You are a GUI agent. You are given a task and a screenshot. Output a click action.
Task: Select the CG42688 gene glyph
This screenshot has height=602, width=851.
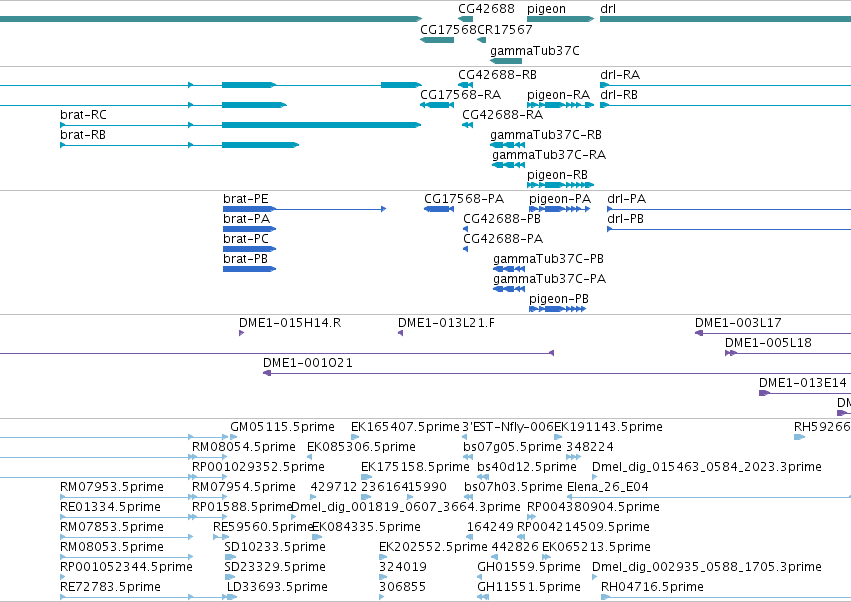click(466, 19)
